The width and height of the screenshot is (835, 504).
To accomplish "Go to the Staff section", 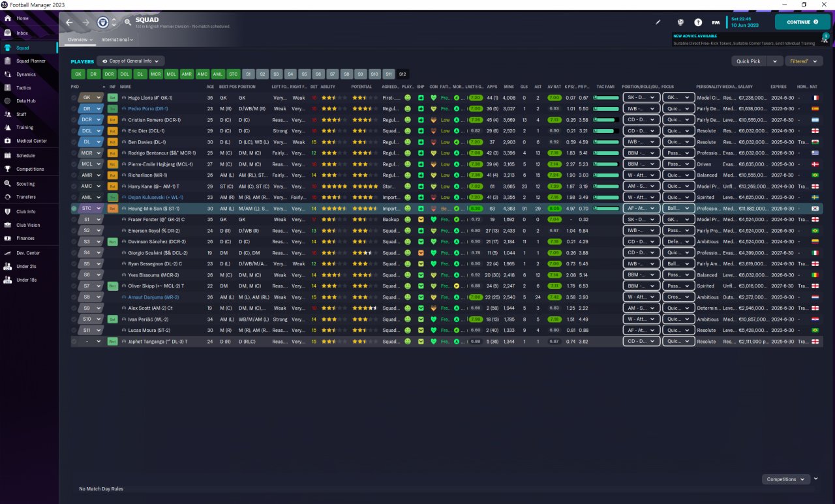I will tap(22, 114).
